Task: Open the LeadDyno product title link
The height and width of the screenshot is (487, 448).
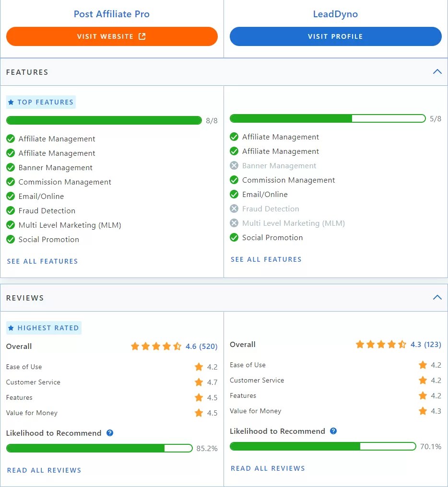Action: 335,14
